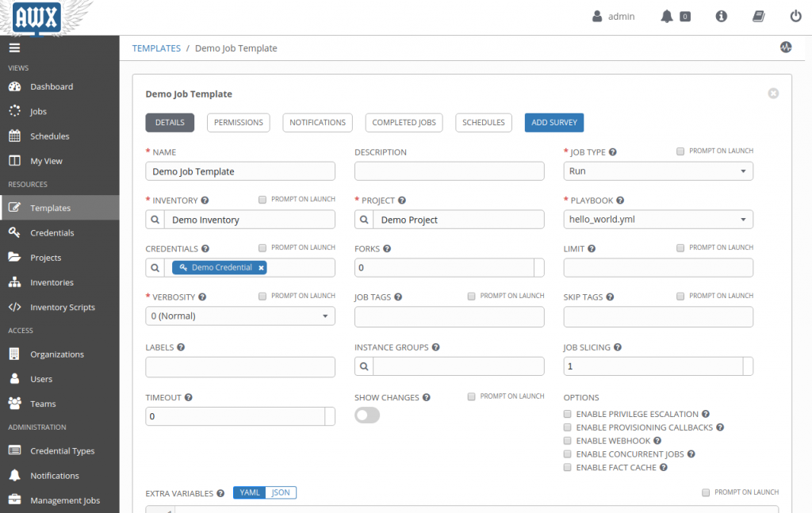Open the Job Type dropdown showing Run

pos(658,170)
